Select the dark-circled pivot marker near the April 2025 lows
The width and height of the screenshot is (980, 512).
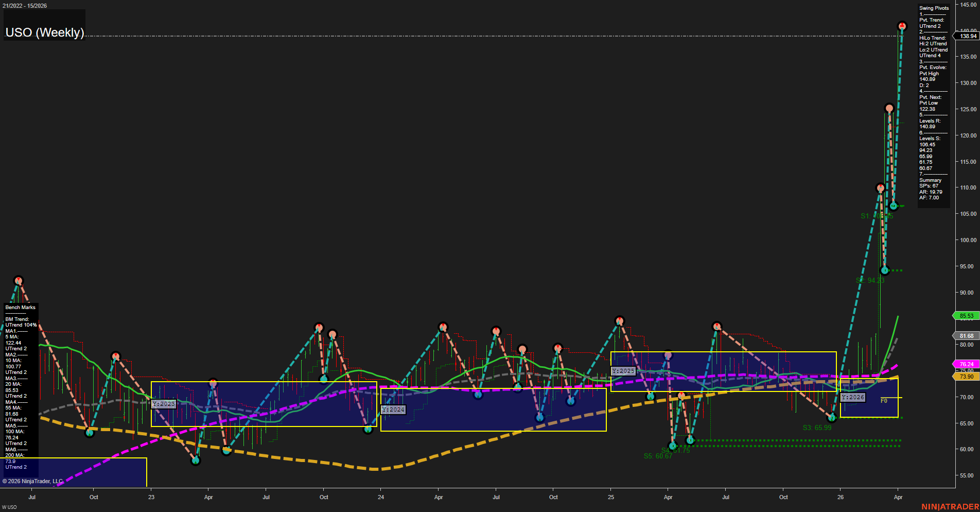click(x=672, y=447)
